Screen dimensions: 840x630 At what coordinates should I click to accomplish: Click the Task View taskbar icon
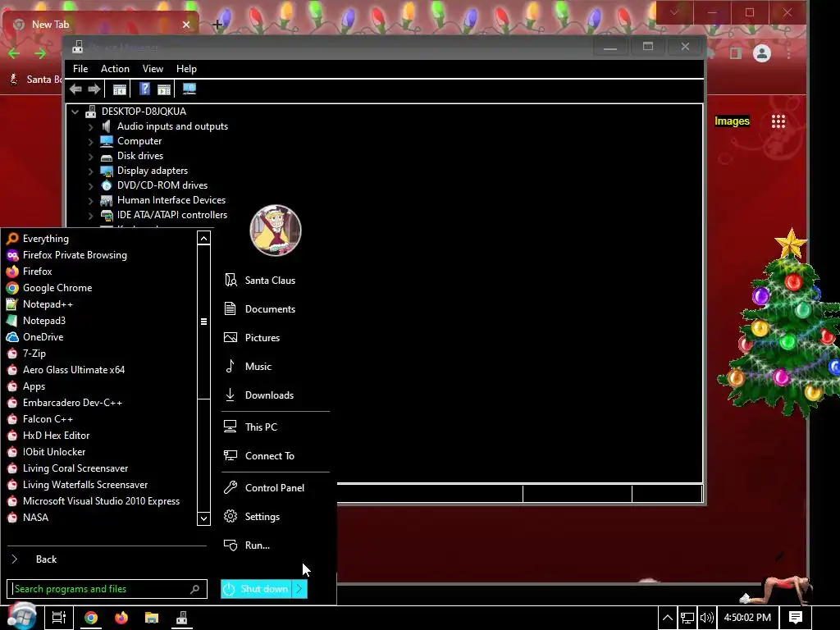[x=59, y=618]
